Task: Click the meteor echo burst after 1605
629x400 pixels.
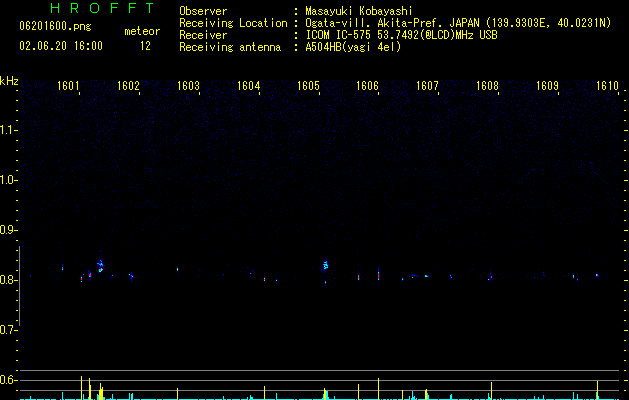Action: [x=325, y=265]
